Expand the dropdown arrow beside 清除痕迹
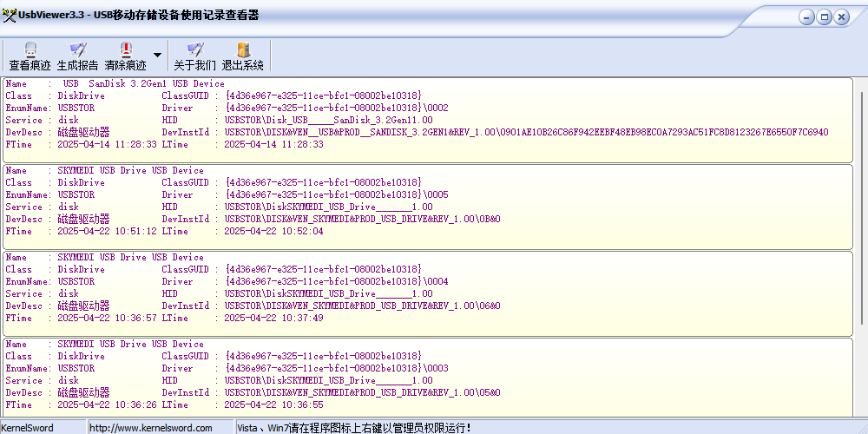The height and width of the screenshot is (434, 868). pos(157,55)
